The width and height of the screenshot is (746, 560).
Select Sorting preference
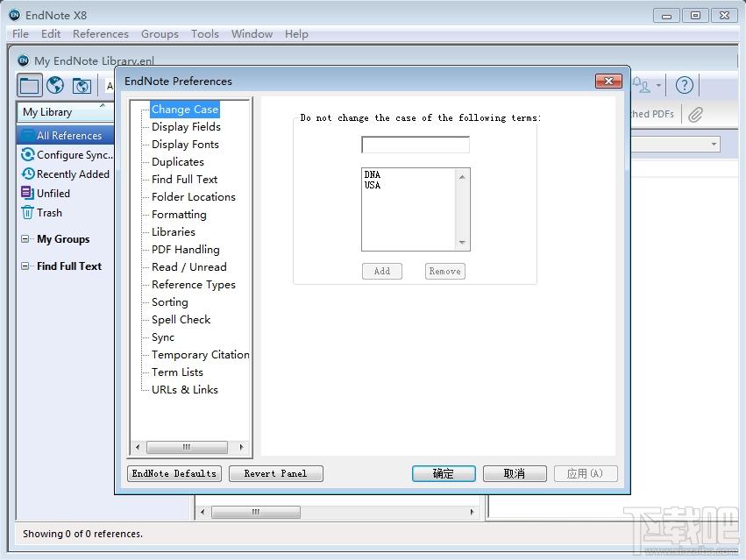[x=170, y=302]
